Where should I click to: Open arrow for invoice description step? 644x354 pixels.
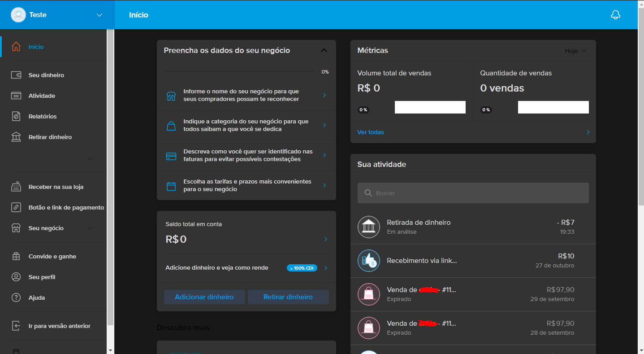(324, 155)
